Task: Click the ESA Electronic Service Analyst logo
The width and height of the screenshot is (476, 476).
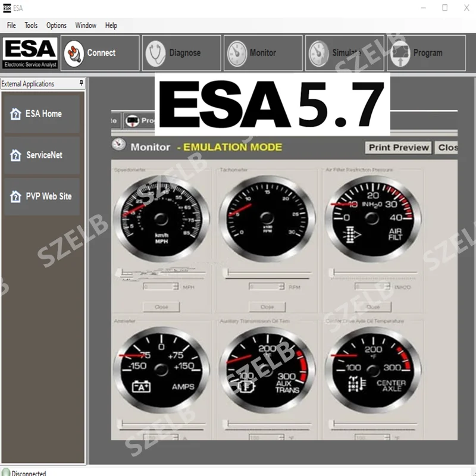Action: point(30,53)
